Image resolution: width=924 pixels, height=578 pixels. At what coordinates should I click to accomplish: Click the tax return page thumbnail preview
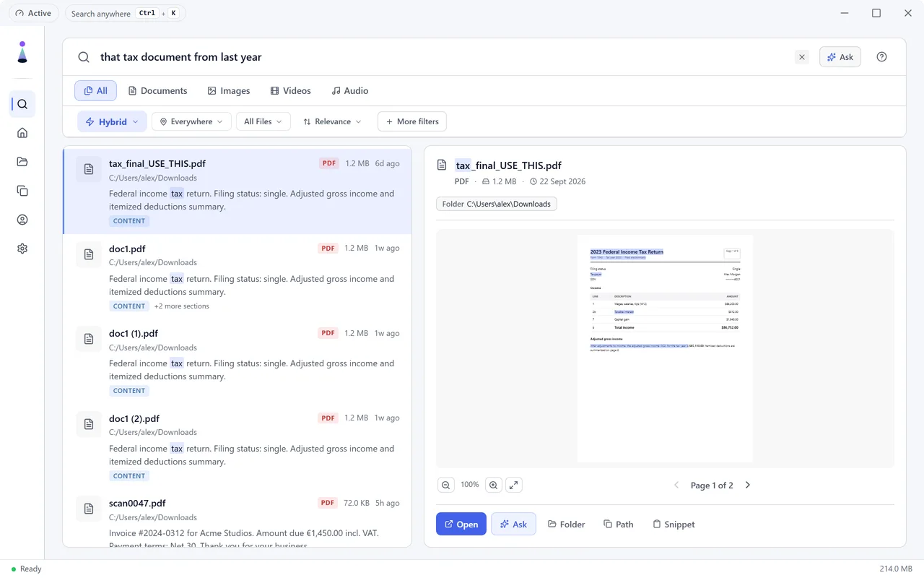coord(665,348)
